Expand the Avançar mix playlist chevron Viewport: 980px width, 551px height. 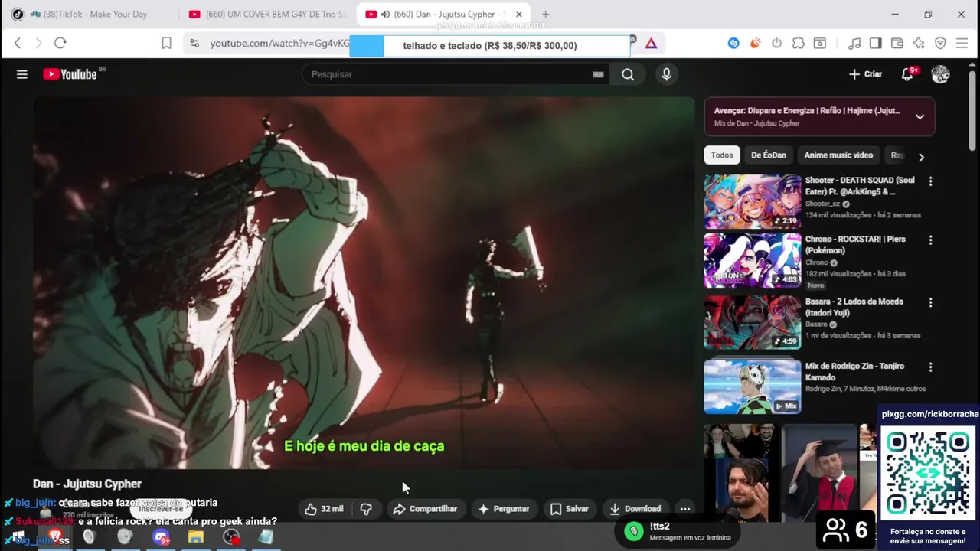click(x=920, y=117)
